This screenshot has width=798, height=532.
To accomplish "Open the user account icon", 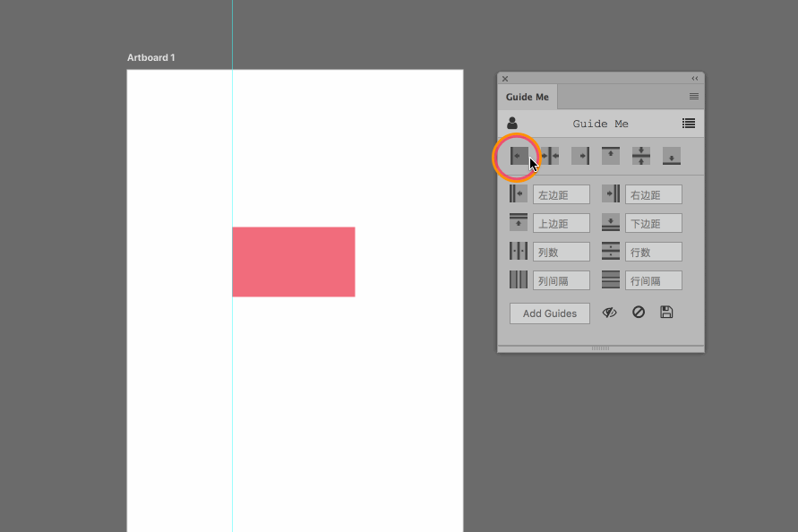I will tap(512, 124).
